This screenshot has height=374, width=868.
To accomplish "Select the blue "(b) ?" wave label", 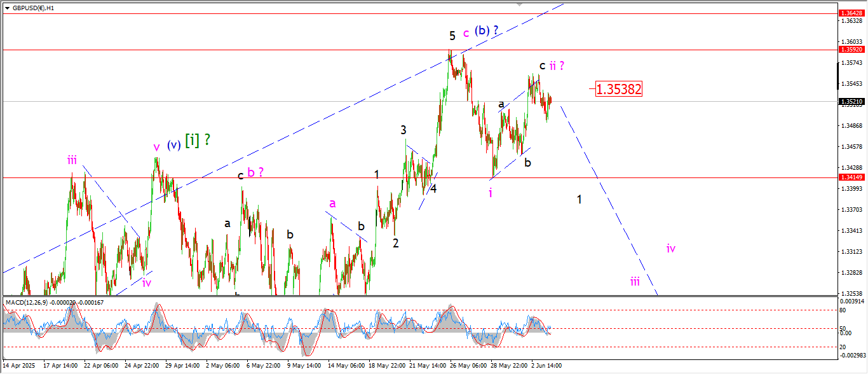I will coord(488,32).
